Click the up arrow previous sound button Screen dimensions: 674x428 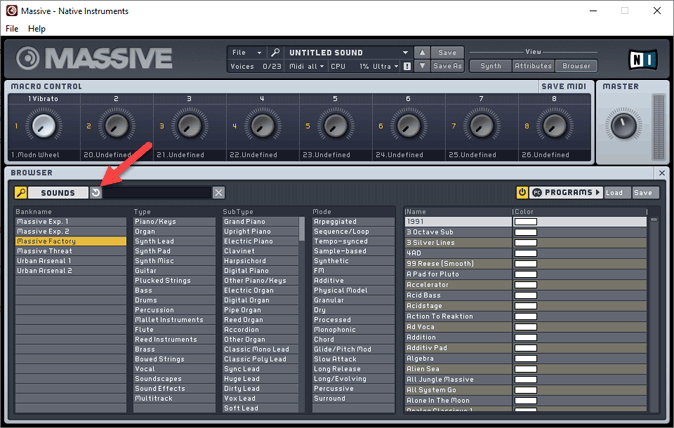click(422, 52)
